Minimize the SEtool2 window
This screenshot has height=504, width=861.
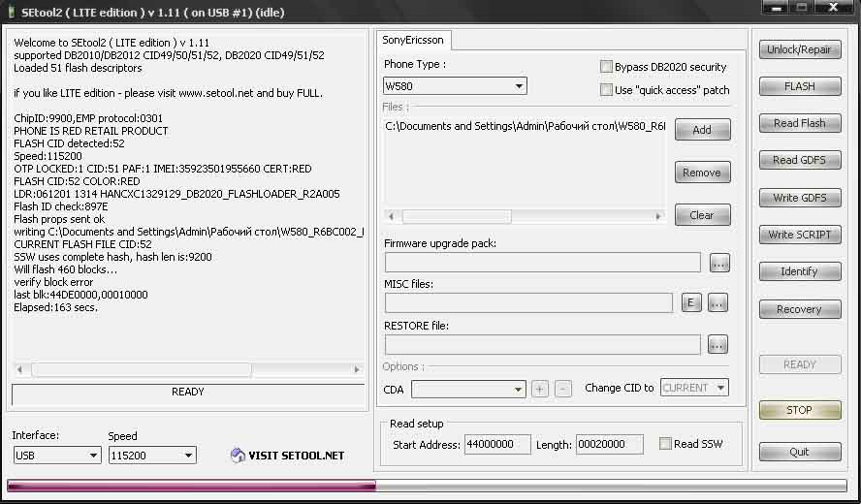[777, 7]
